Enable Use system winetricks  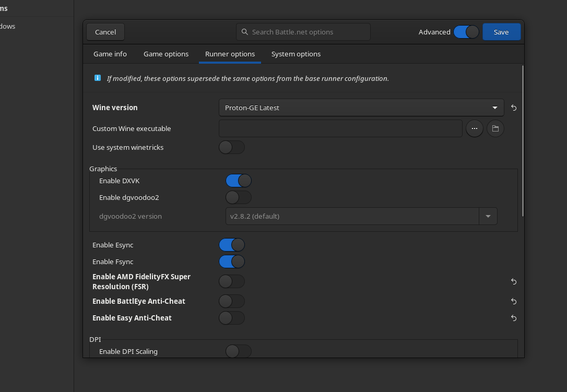tap(232, 147)
